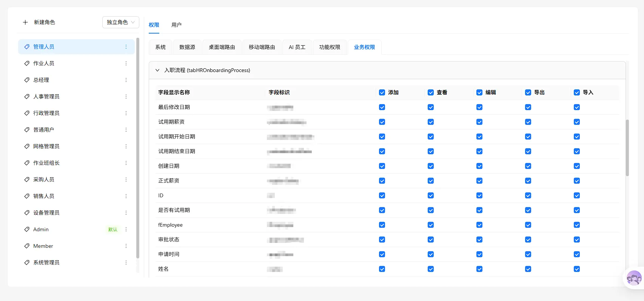Open the more menu for 系统管理员 role

point(126,263)
